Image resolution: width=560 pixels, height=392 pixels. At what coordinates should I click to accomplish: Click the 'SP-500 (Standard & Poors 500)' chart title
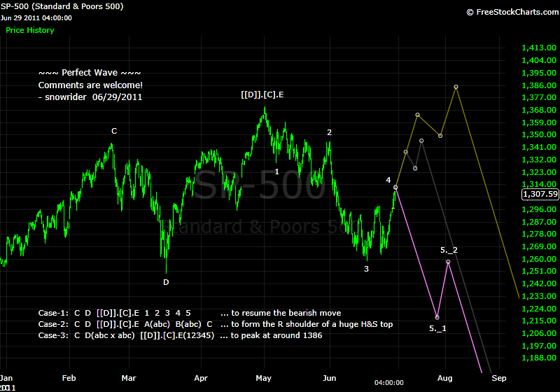point(62,6)
